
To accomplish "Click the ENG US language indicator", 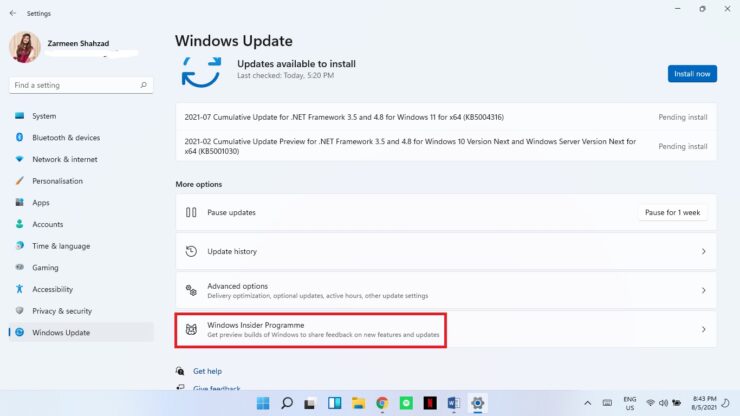I will coord(630,403).
